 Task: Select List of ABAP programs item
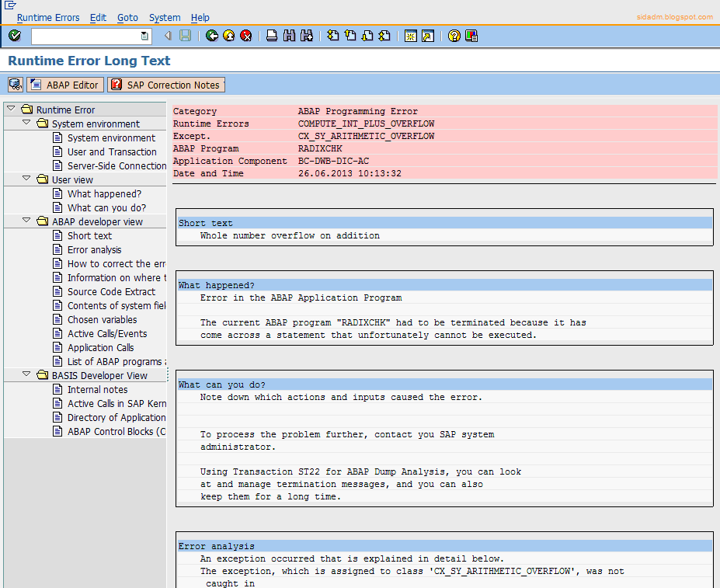117,362
